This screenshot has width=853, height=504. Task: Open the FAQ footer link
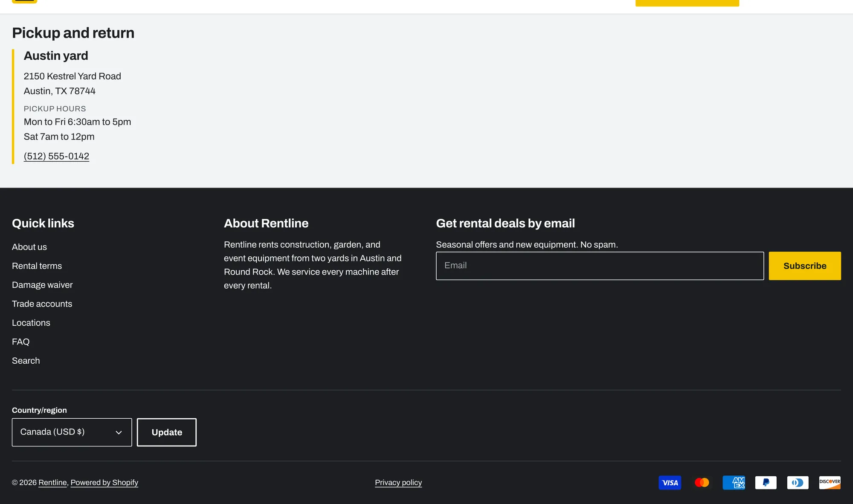(20, 342)
